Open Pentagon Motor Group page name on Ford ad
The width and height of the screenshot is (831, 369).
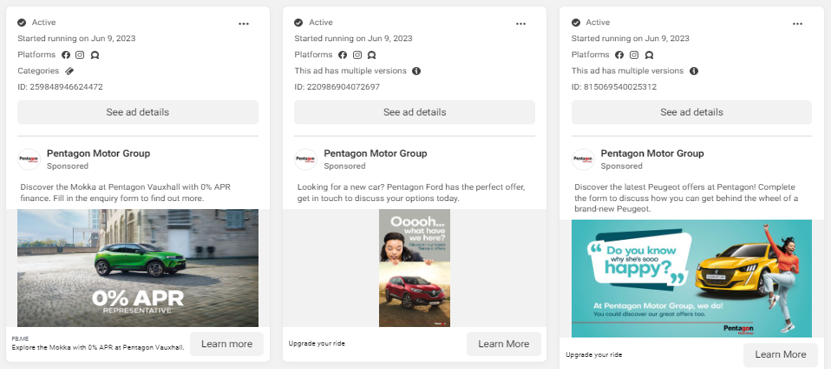coord(375,153)
